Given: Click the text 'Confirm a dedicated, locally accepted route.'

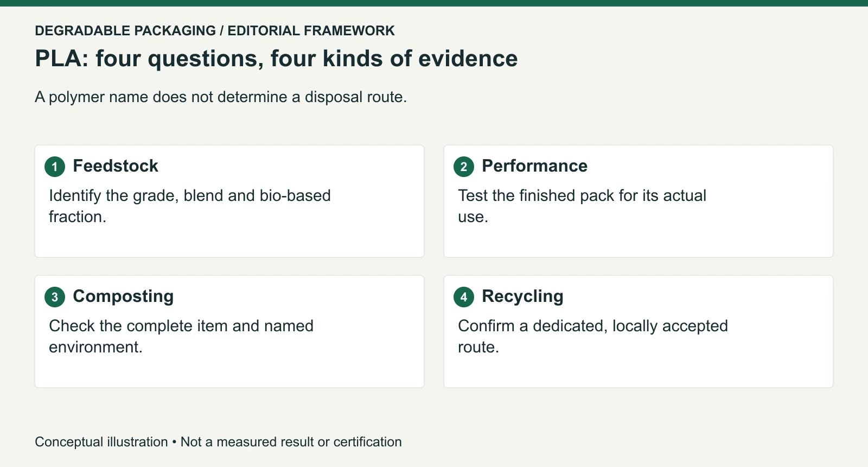Looking at the screenshot, I should pos(593,336).
